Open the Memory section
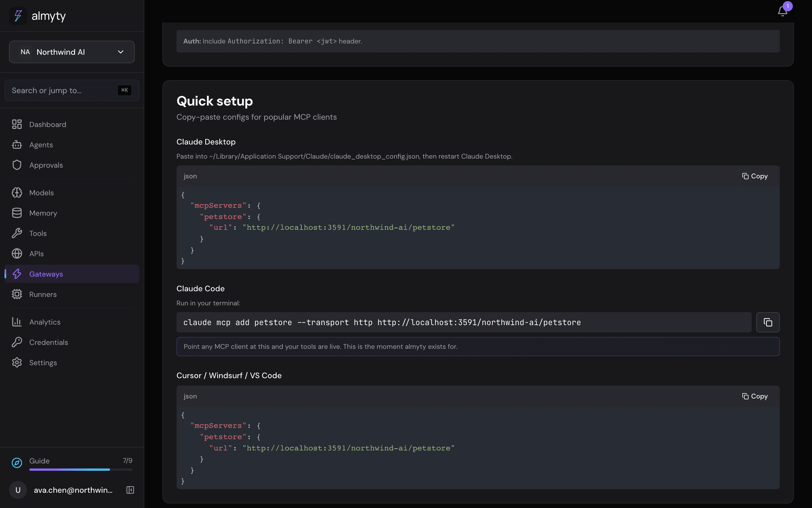812x508 pixels. [x=72, y=213]
